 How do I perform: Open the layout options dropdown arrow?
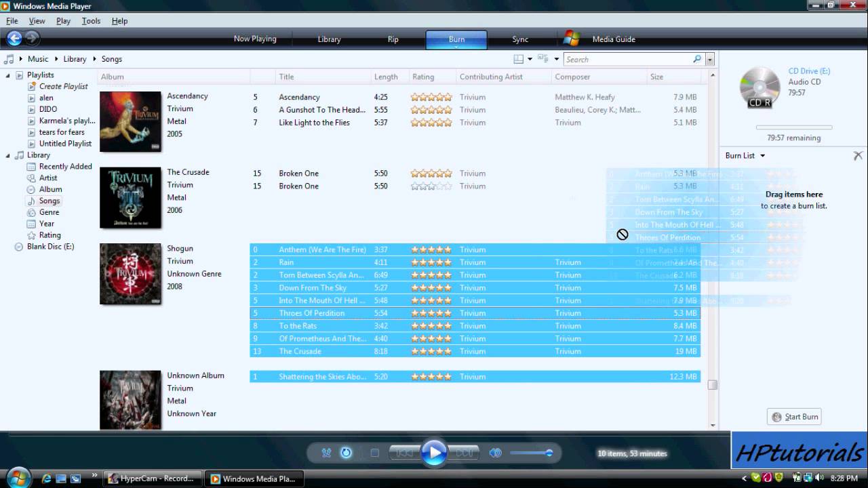coord(530,59)
